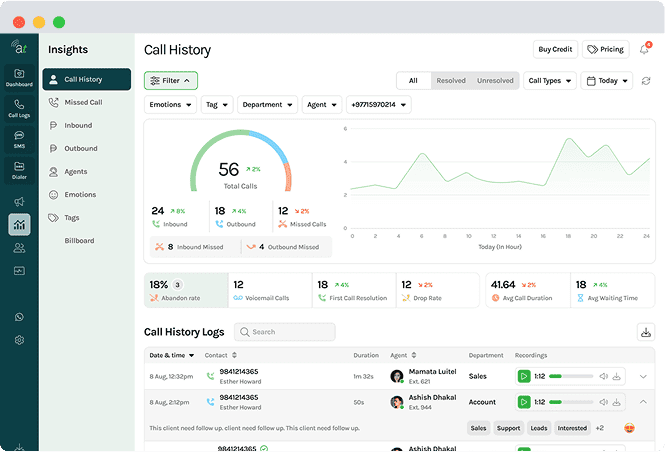This screenshot has height=452, width=665.
Task: Open the Pricing button
Action: (x=605, y=49)
